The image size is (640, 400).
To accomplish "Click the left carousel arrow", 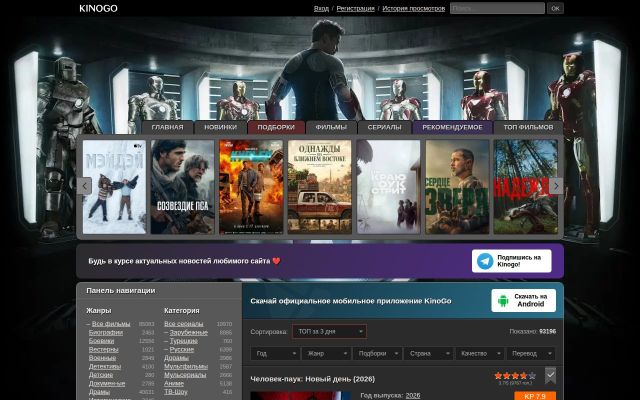I will (84, 186).
